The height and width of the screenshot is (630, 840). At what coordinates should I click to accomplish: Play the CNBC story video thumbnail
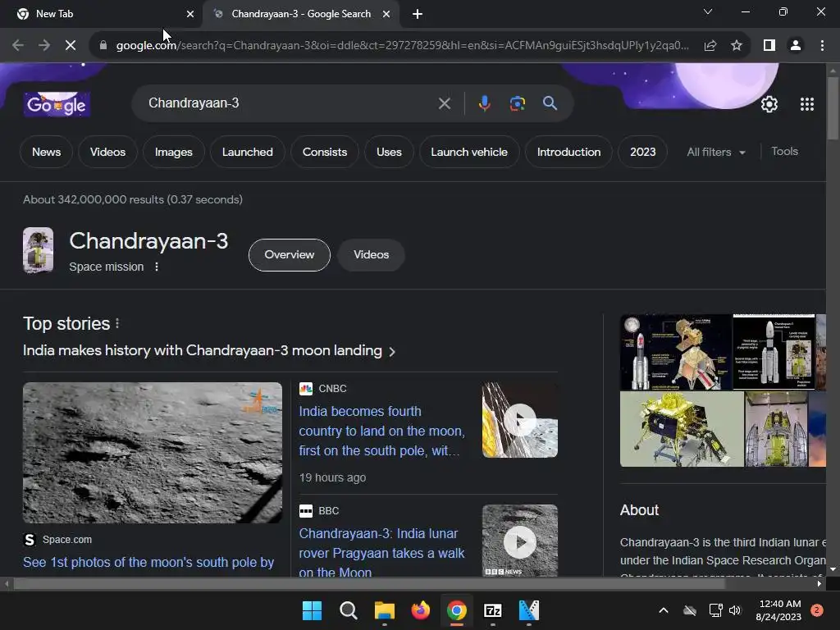(519, 420)
